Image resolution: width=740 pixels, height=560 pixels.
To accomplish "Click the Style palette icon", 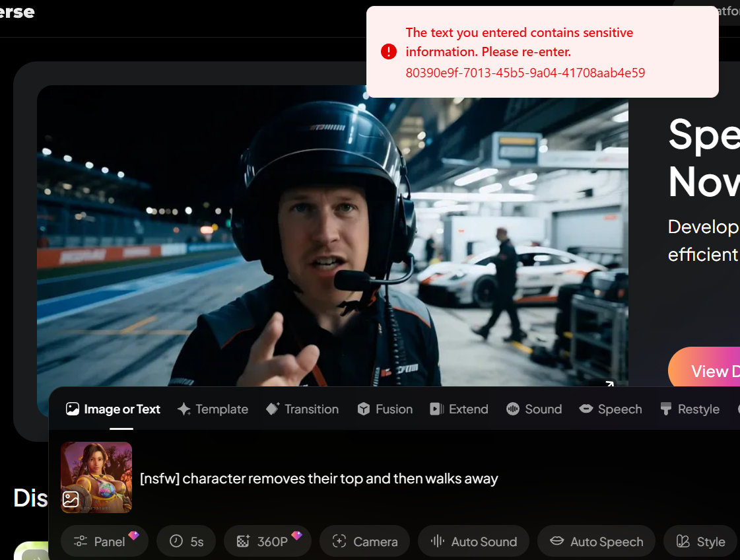I will (x=683, y=541).
